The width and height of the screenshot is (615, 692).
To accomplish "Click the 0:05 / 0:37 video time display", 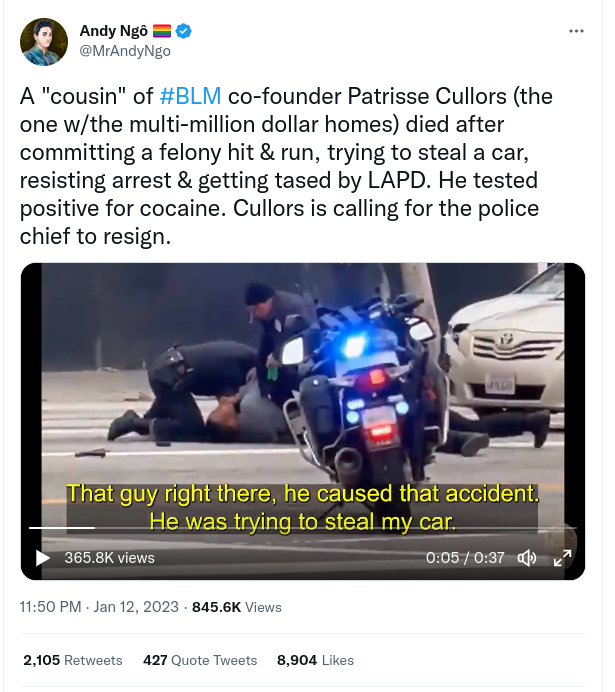I will click(x=465, y=557).
